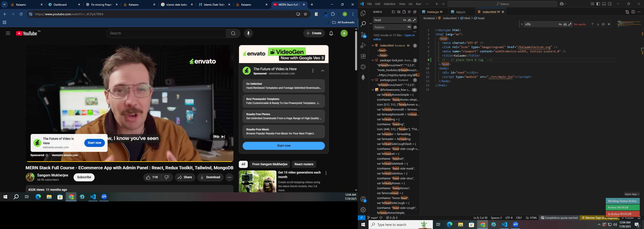Switch to Dashboard tab in Chrome
Screen dimensions: 644x229
(x=64, y=4)
